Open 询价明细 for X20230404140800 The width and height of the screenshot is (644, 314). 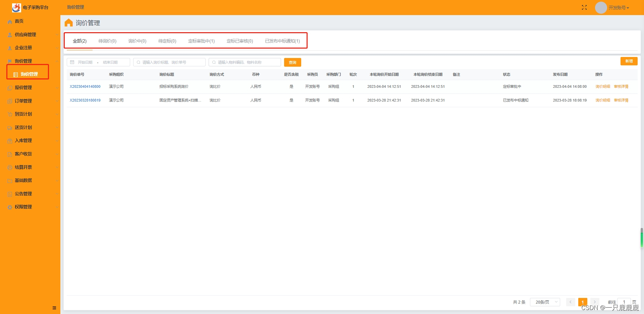pos(603,86)
